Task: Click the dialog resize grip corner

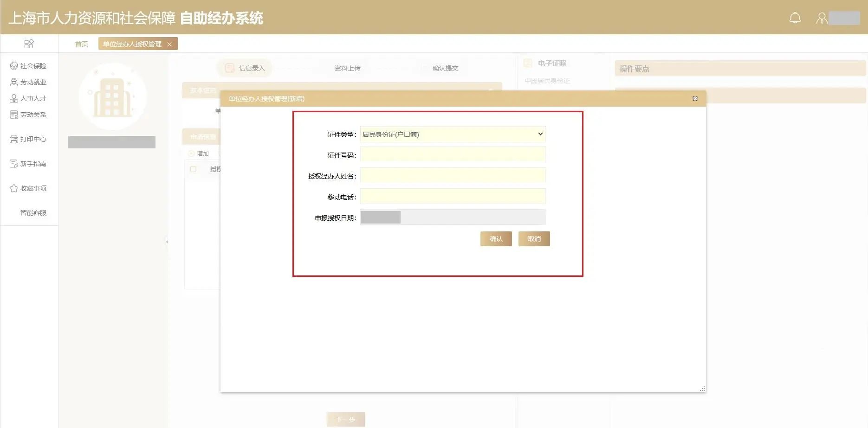Action: pyautogui.click(x=702, y=389)
